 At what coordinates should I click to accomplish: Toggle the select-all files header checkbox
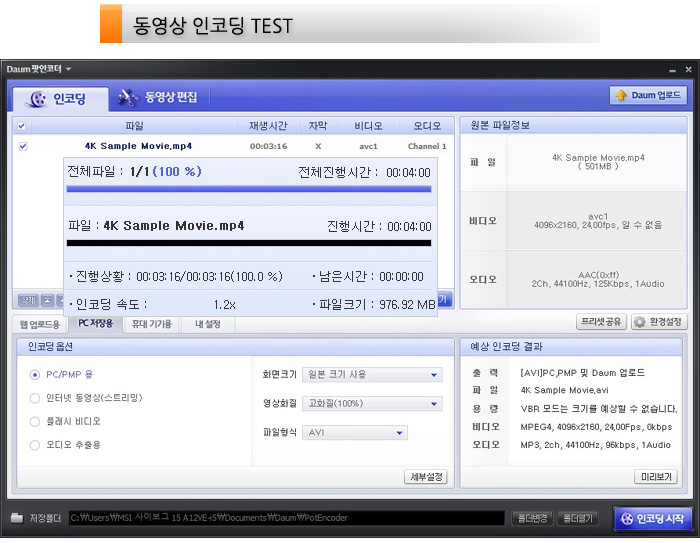tap(23, 126)
